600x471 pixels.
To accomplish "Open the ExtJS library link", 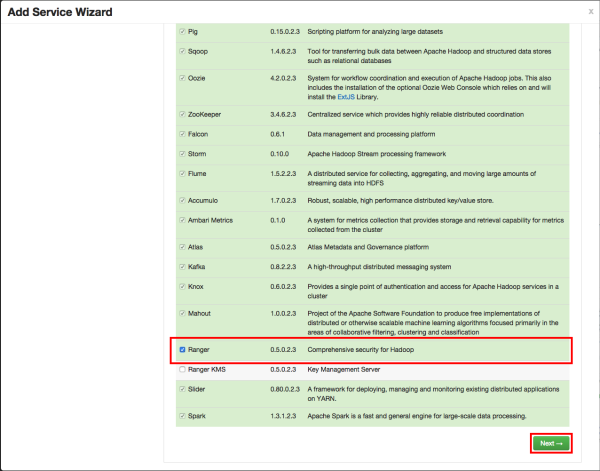I will point(346,97).
